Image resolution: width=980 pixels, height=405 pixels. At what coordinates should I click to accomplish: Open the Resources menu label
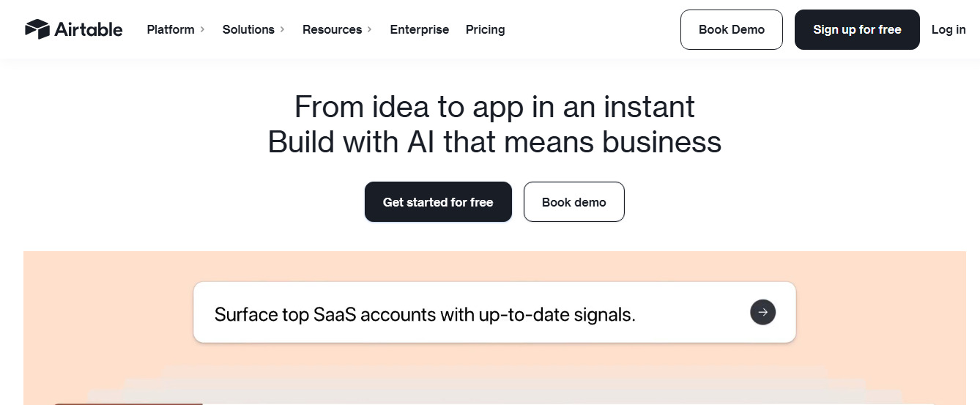pyautogui.click(x=332, y=29)
